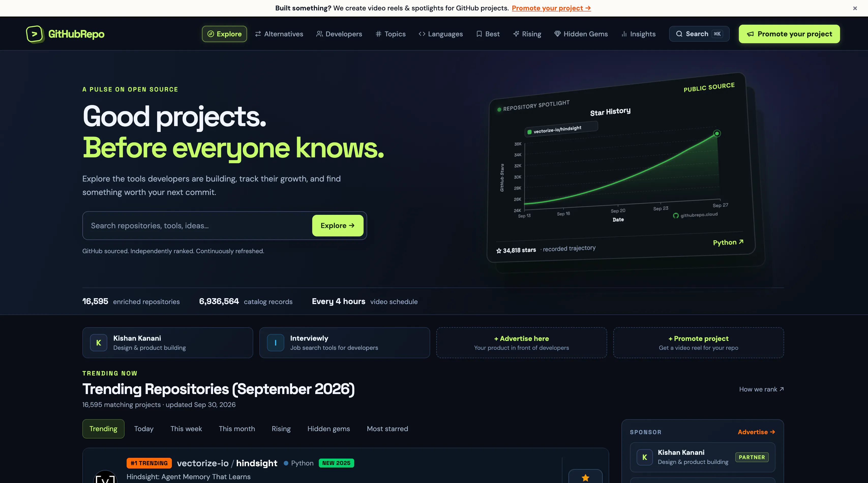Open the Rising nav link in header
The image size is (868, 483).
click(x=527, y=34)
